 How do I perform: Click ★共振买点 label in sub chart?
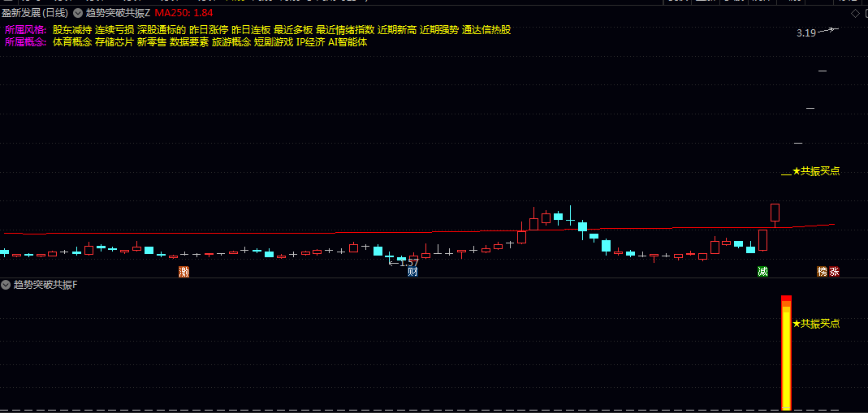[816, 324]
